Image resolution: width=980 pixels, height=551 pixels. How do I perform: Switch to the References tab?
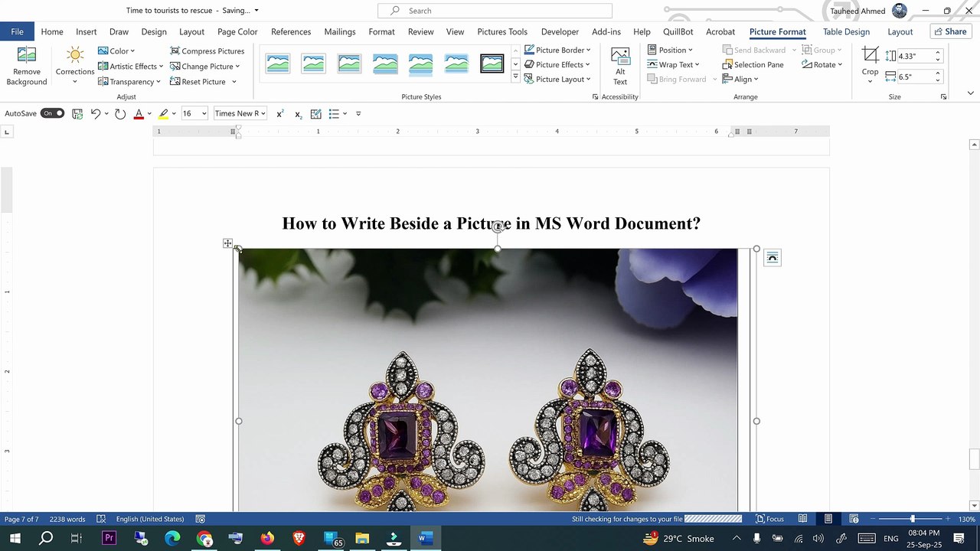pos(291,31)
